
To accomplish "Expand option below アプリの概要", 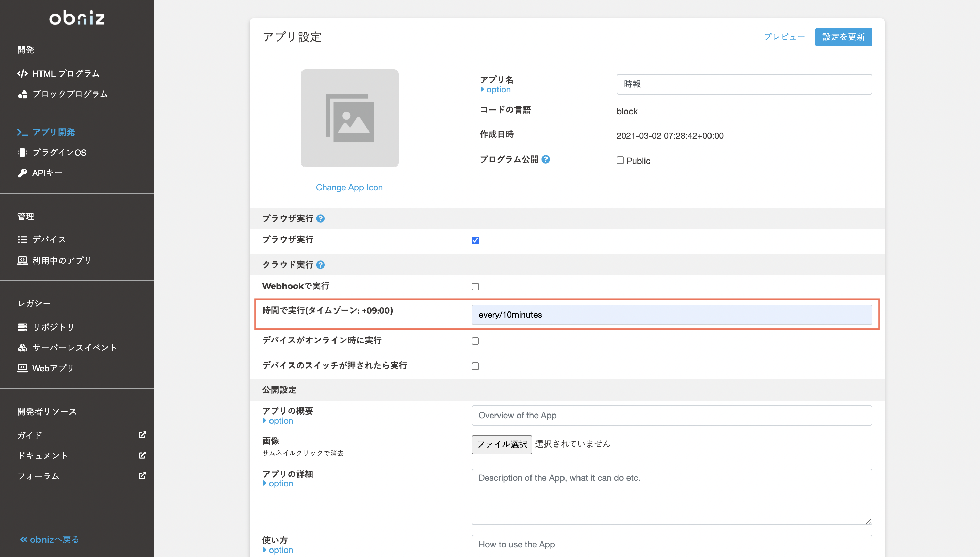I will [278, 421].
